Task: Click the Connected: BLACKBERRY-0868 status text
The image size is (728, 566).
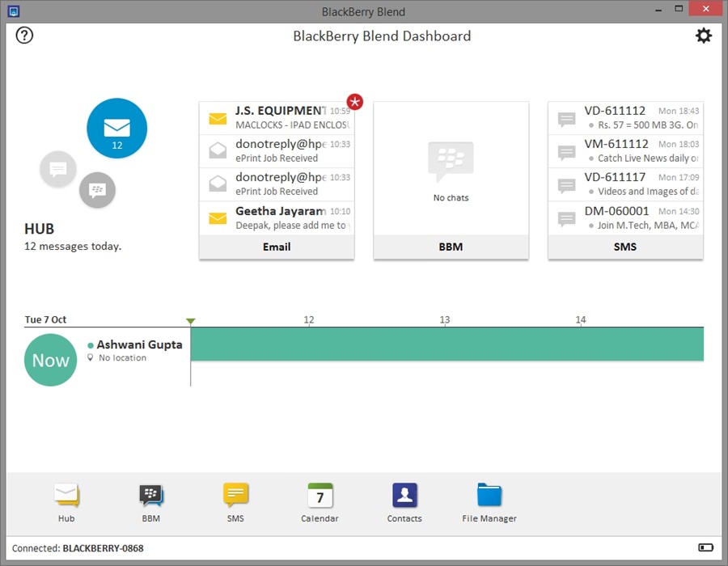Action: [x=78, y=548]
